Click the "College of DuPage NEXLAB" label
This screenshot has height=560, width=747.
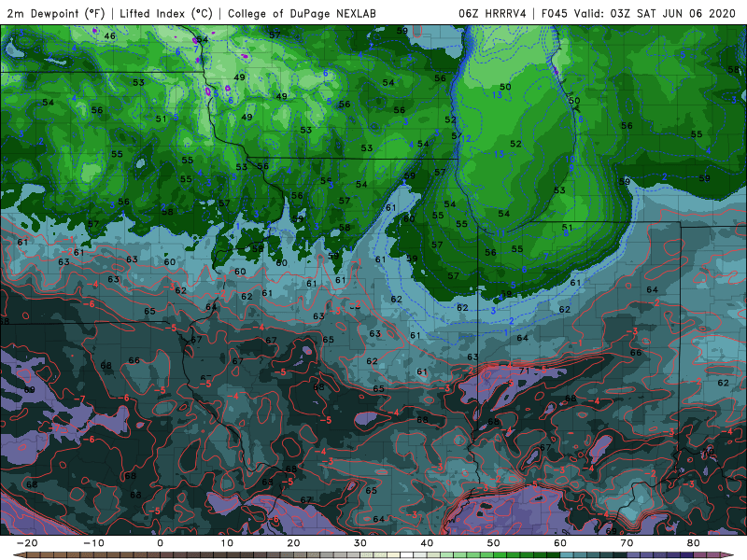point(302,13)
